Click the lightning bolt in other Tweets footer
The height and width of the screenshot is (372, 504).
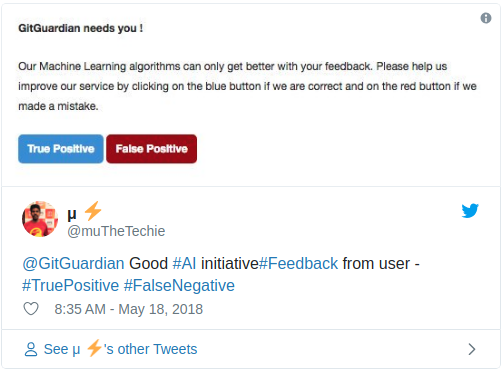click(x=94, y=348)
